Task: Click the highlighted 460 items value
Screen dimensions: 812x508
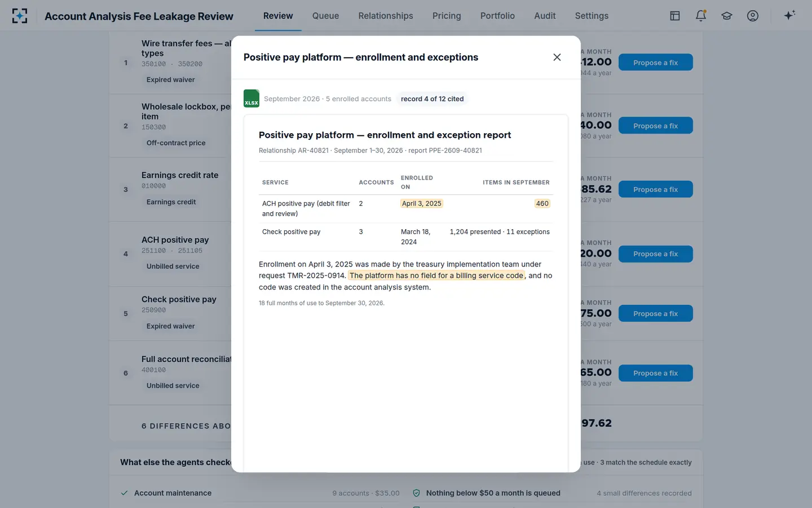Action: coord(542,203)
